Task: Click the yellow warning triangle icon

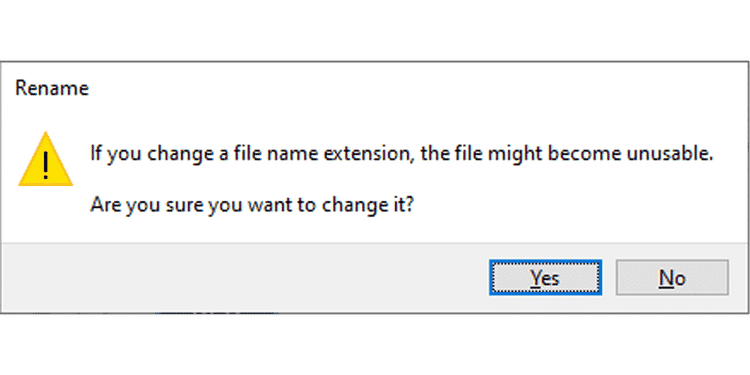Action: (45, 159)
